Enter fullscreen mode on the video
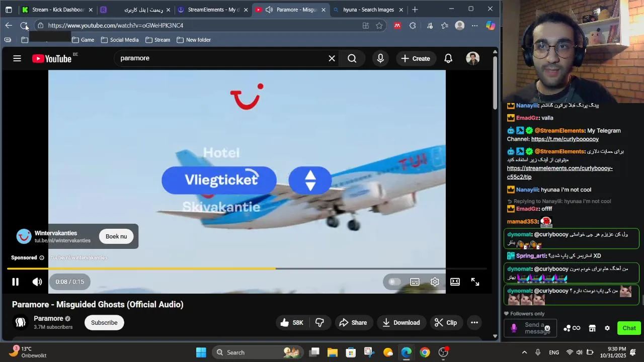 click(x=475, y=282)
